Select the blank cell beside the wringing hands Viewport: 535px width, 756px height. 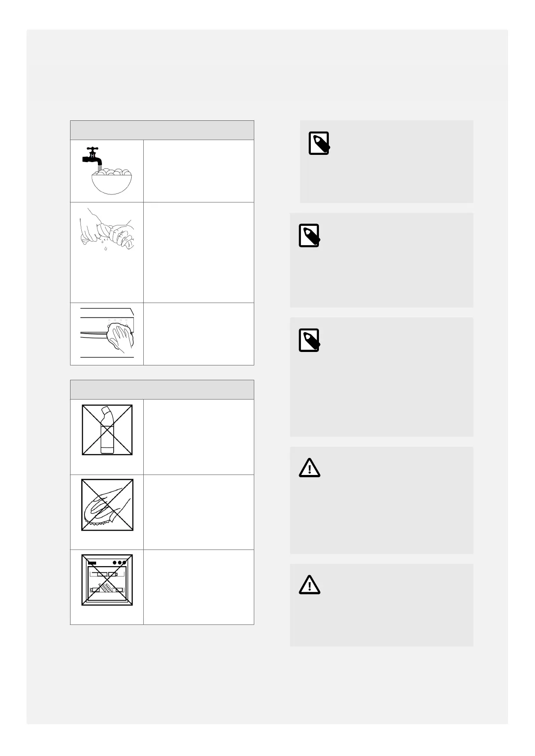199,252
